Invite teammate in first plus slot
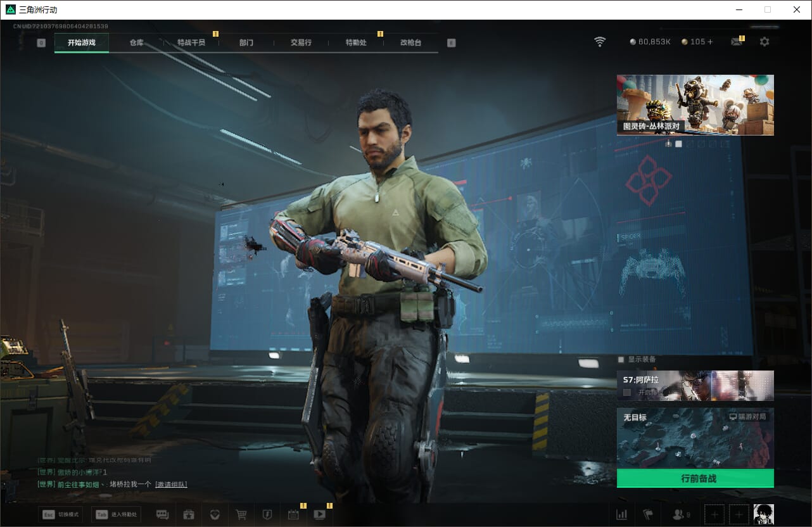Screen dimensions: 812x527 714,515
